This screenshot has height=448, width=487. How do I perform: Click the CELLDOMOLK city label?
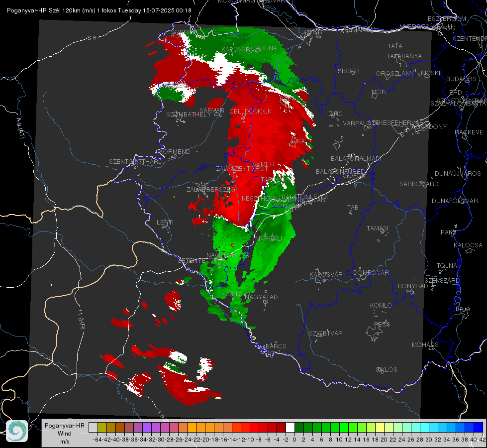point(251,112)
